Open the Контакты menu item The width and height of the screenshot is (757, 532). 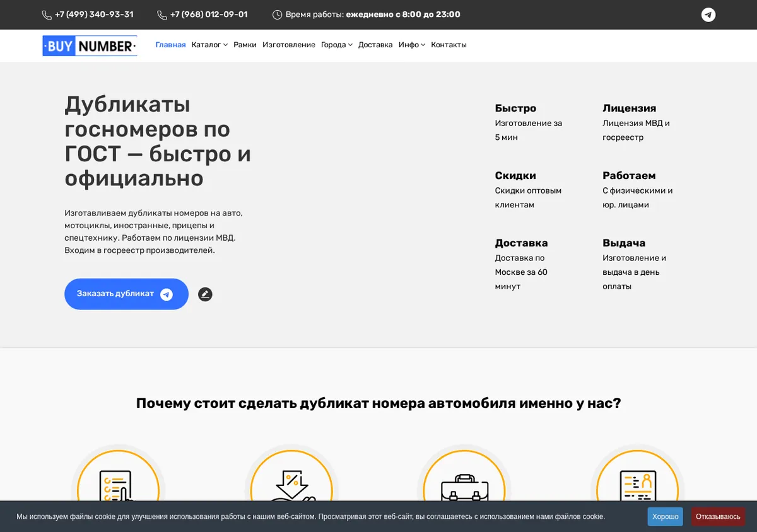[449, 45]
